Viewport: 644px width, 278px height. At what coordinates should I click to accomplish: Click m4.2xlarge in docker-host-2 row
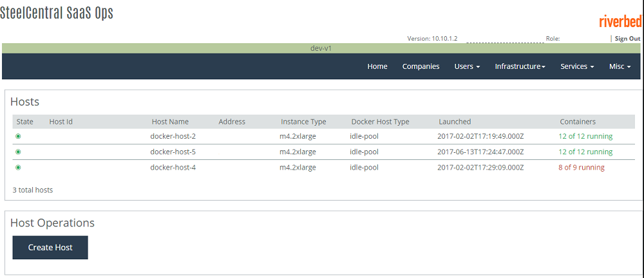298,136
